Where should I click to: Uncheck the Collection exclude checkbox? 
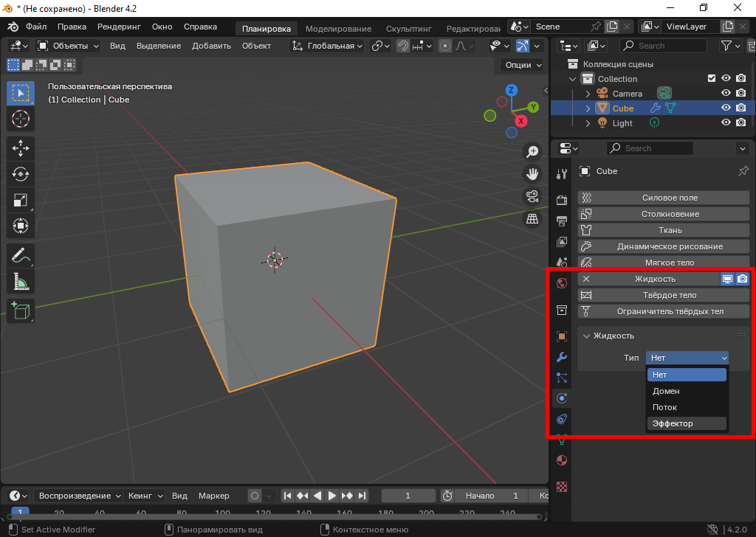(x=712, y=79)
